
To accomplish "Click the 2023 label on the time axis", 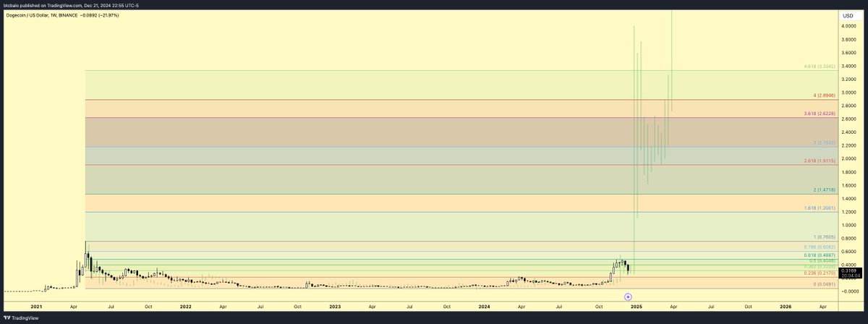I will [335, 307].
